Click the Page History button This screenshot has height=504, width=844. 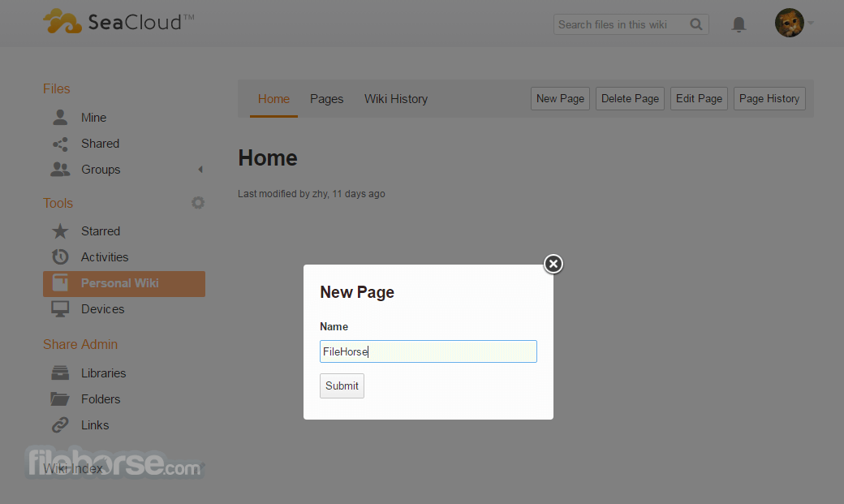(769, 98)
